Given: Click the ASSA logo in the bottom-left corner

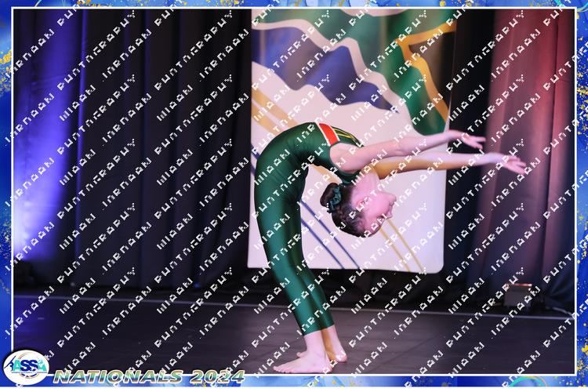Looking at the screenshot, I should point(26,367).
